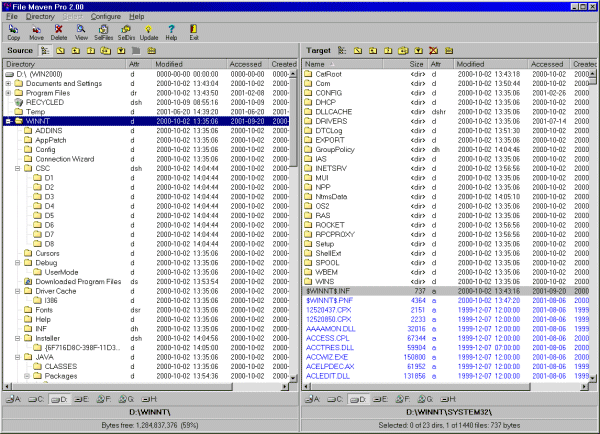Open the Configure menu

click(106, 16)
